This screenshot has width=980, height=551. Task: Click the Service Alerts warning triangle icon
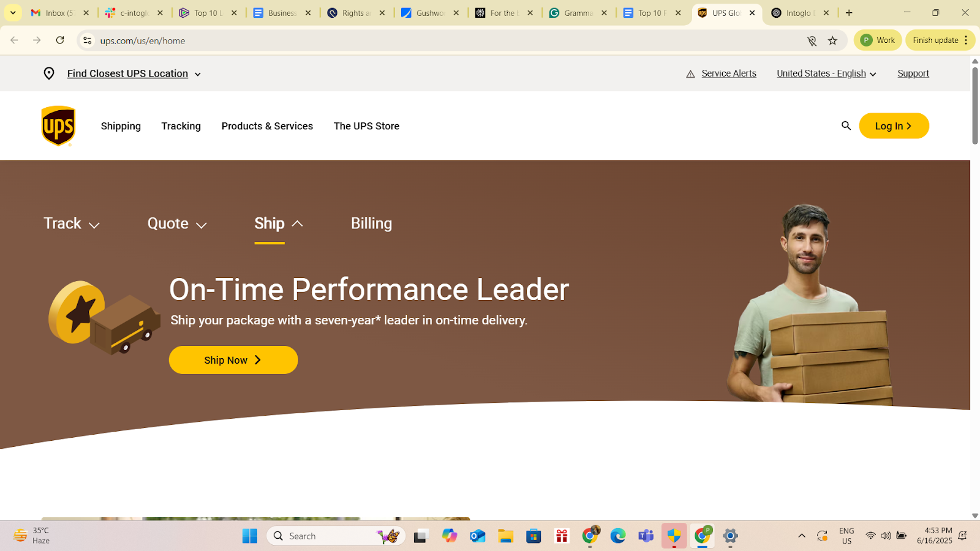(690, 74)
